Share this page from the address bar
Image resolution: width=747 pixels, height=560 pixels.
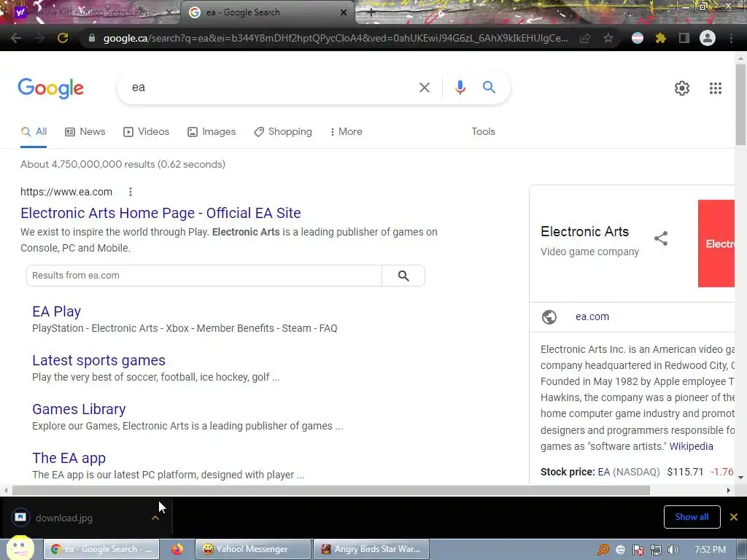pos(585,38)
